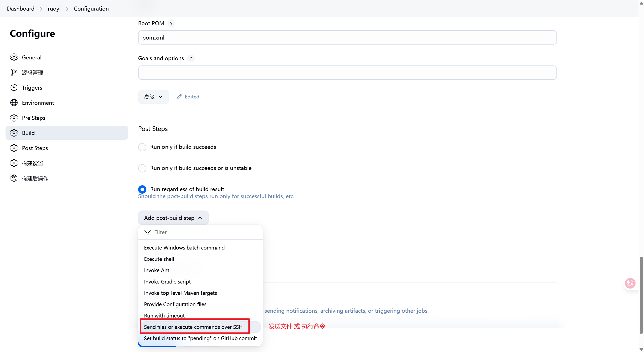The width and height of the screenshot is (644, 352).
Task: Open ruoyi breadcrumb link
Action: pos(54,9)
